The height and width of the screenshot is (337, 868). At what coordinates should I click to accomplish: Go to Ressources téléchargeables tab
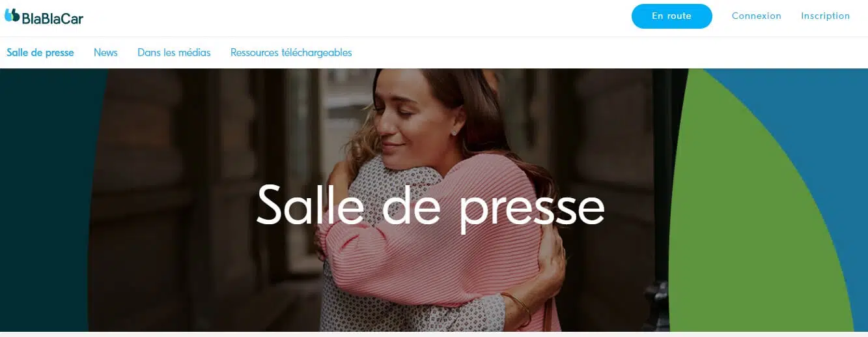click(291, 53)
